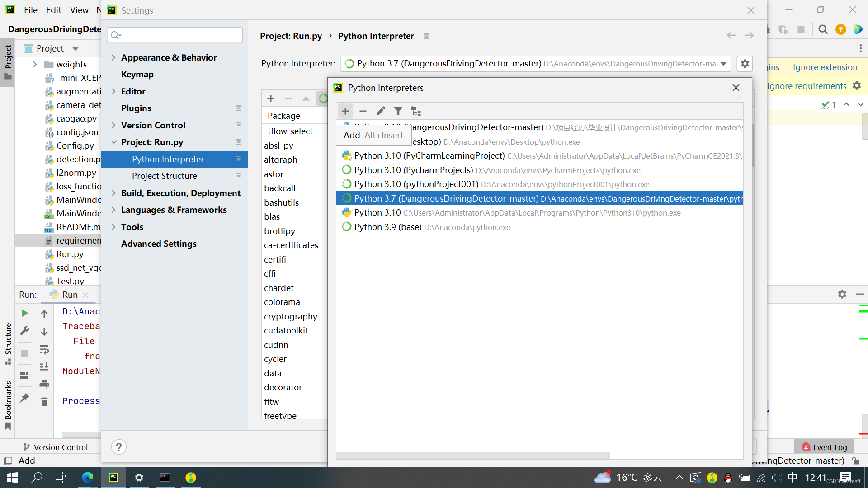Click the Ignore extension link
Viewport: 868px width, 488px height.
(825, 67)
